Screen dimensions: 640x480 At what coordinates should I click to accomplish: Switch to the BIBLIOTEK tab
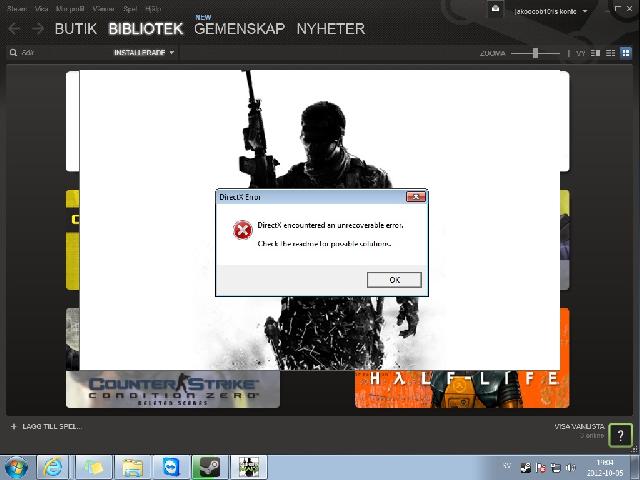tap(146, 29)
